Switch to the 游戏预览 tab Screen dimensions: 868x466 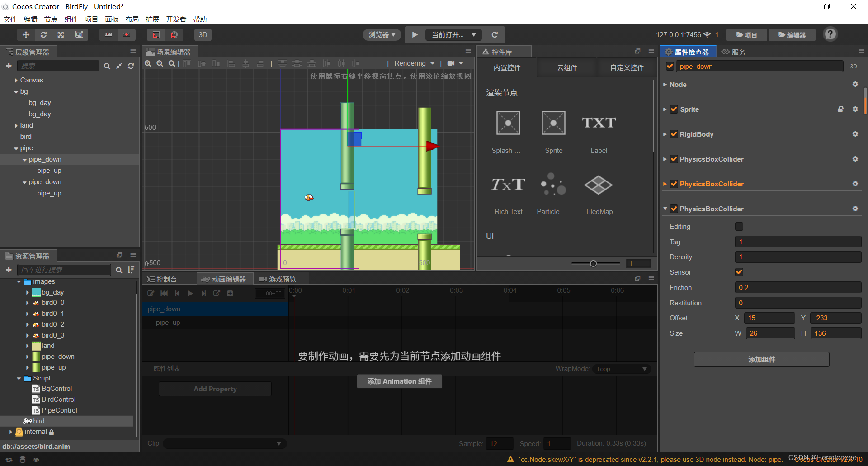pos(277,279)
